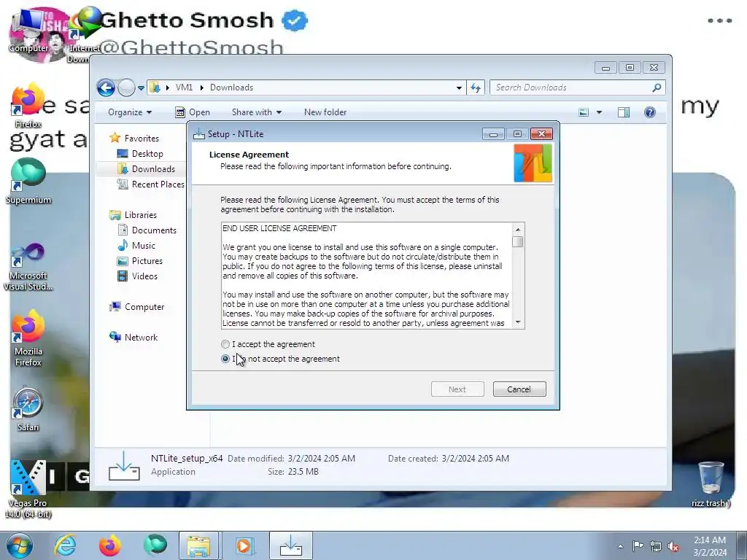Click the license text scroll-up arrow
The image size is (747, 560).
[518, 230]
